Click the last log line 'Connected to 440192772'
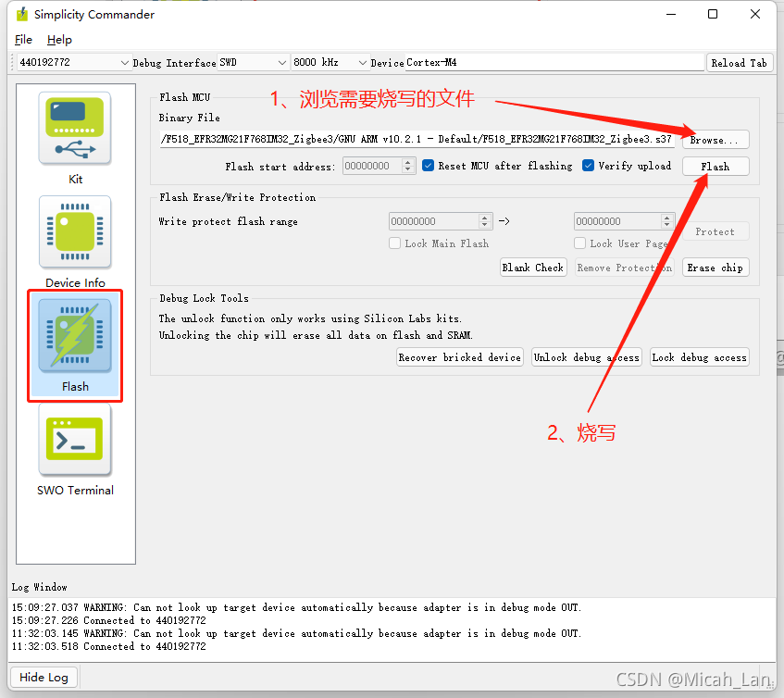 pos(108,646)
